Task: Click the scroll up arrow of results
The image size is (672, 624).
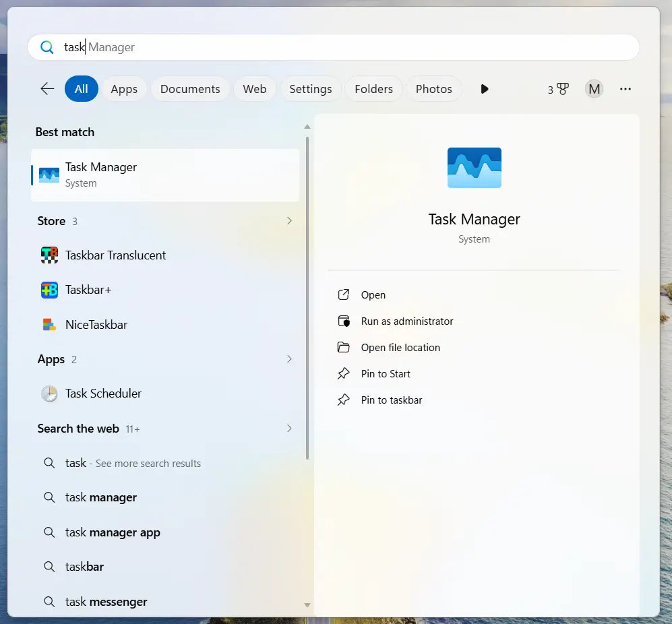Action: [307, 127]
